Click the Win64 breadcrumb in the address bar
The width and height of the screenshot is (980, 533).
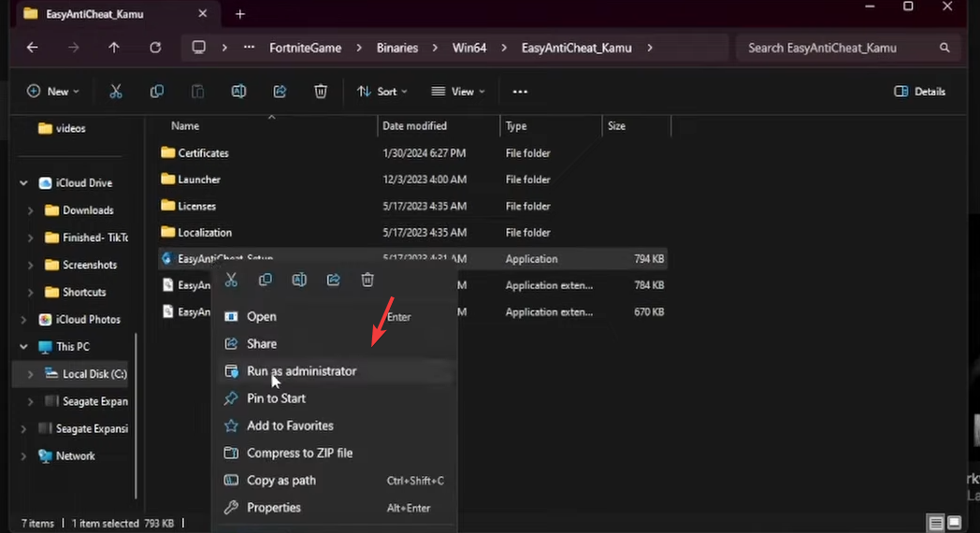point(468,48)
